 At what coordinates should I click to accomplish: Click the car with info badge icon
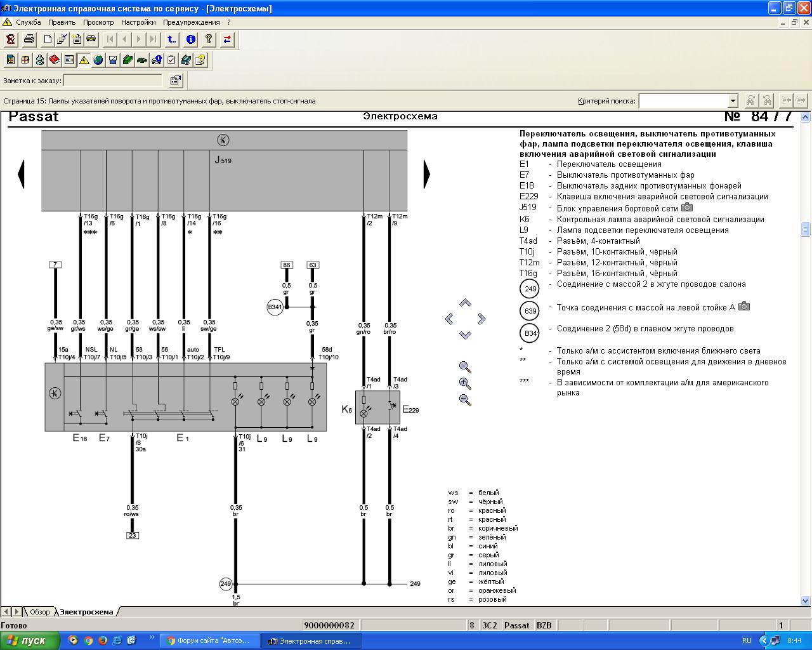click(x=157, y=60)
